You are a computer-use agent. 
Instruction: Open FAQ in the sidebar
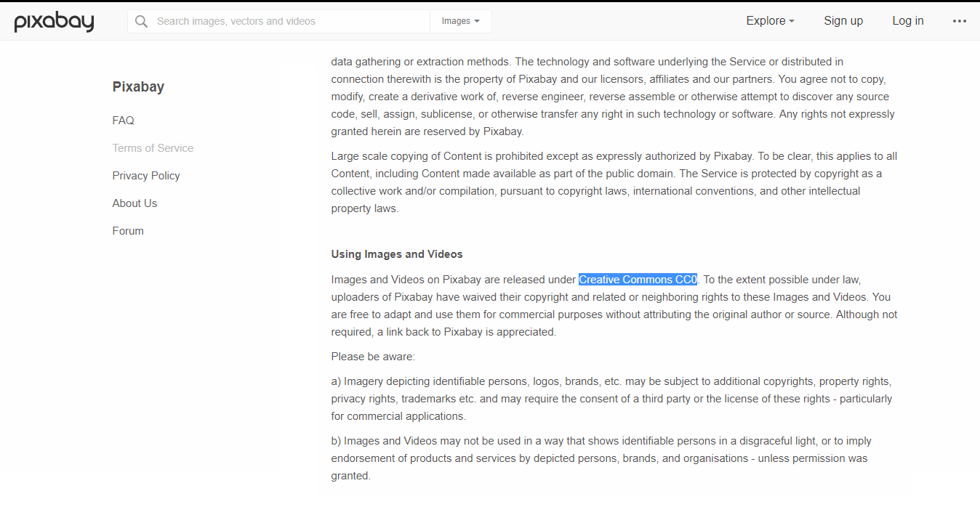click(123, 121)
